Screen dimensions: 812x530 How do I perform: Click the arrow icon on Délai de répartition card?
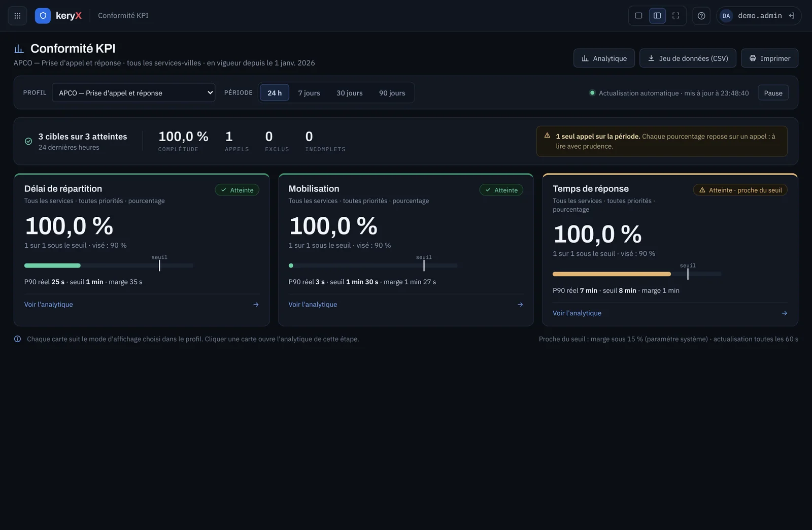[256, 305]
